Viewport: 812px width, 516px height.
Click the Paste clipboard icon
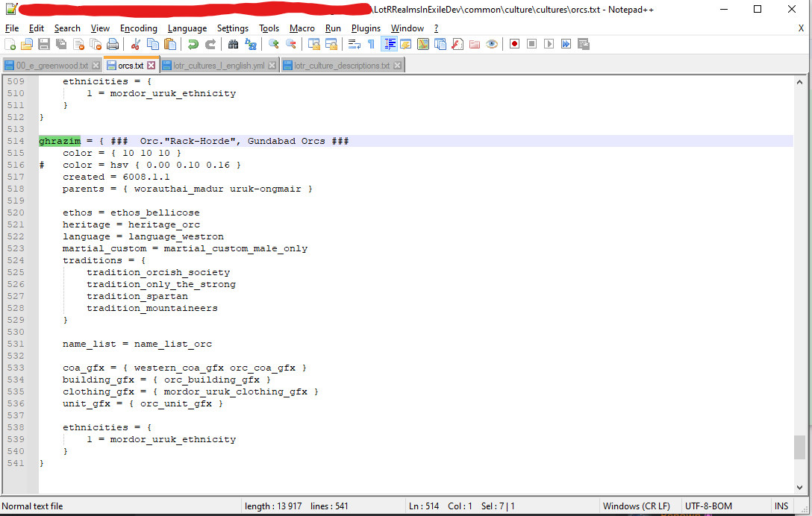point(170,45)
